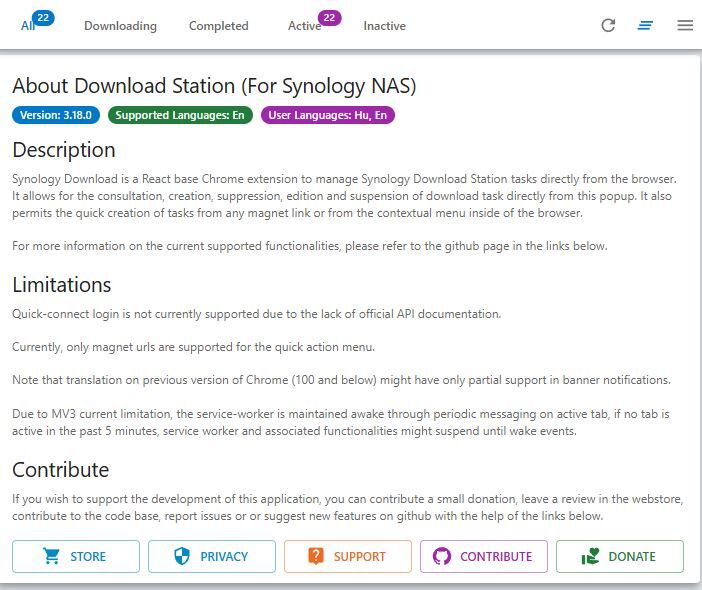Screen dimensions: 702x590
Task: Open the STORE button label
Action: tap(88, 556)
